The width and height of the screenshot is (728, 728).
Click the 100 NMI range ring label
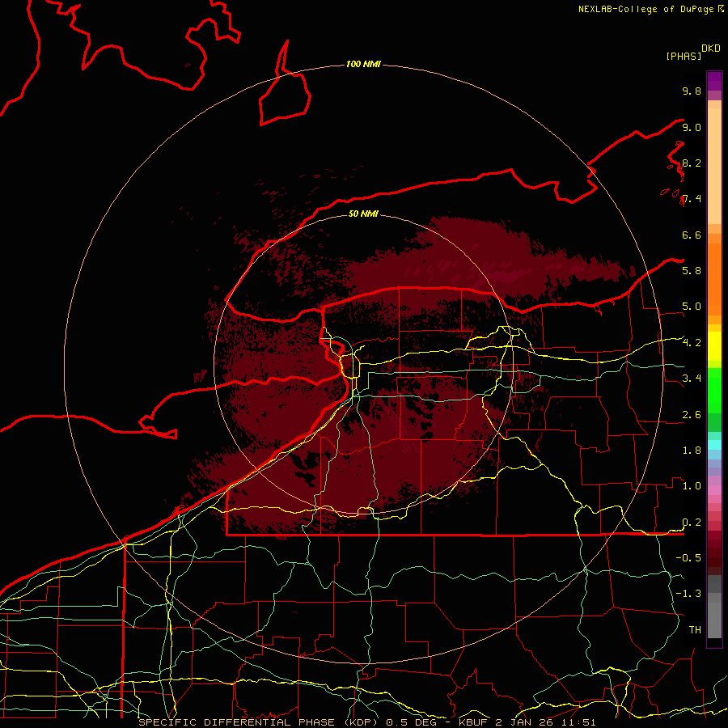pyautogui.click(x=363, y=64)
